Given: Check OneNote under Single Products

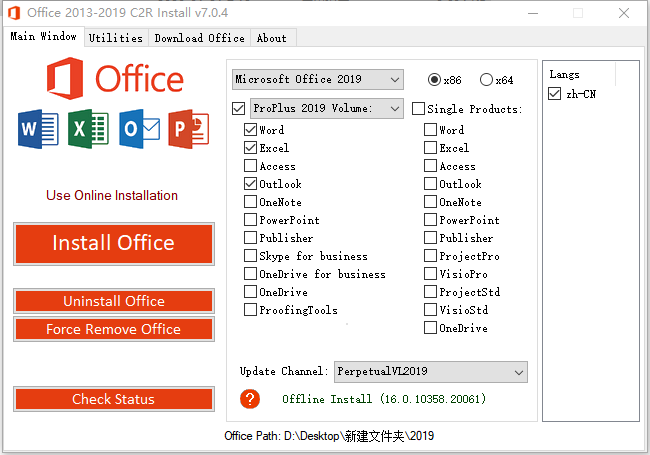Looking at the screenshot, I should tap(430, 202).
